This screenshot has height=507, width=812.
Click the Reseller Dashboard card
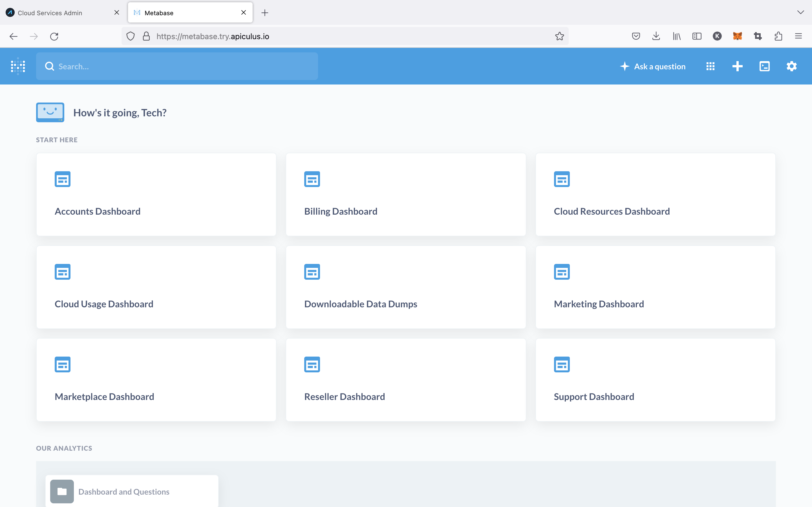(405, 380)
